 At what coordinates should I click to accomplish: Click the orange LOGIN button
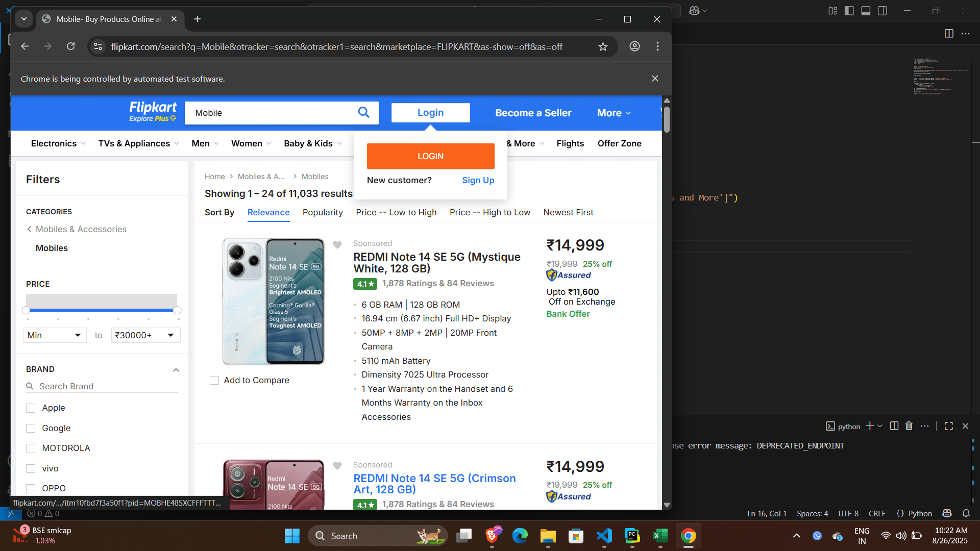pyautogui.click(x=430, y=156)
